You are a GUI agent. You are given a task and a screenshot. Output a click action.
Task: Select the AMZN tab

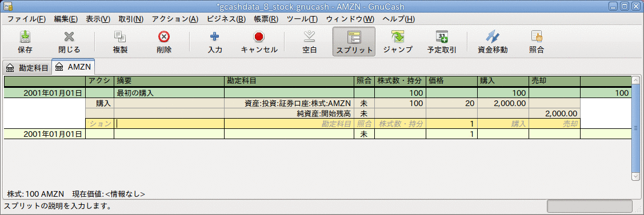point(74,67)
